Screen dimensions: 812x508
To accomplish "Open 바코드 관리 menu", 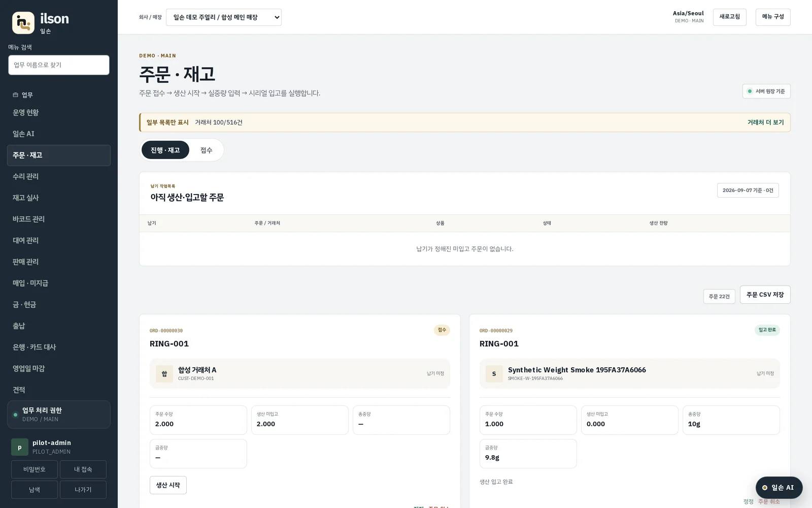I will (x=59, y=219).
